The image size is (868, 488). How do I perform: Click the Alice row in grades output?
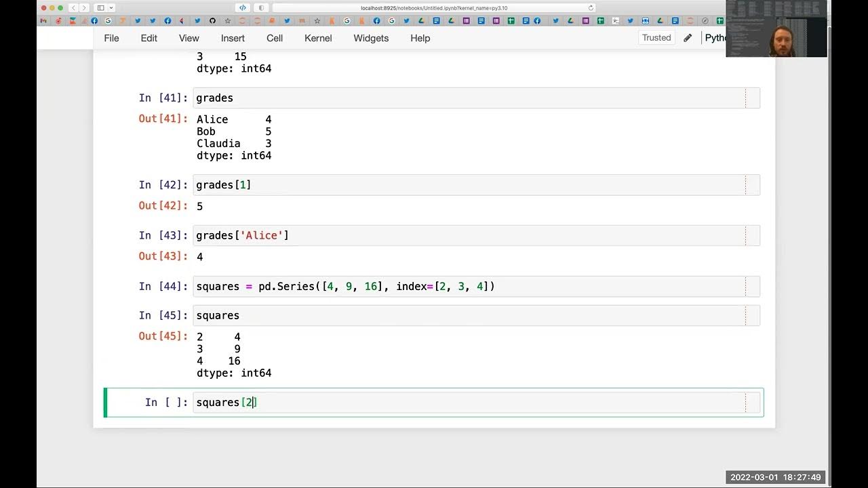[x=234, y=119]
